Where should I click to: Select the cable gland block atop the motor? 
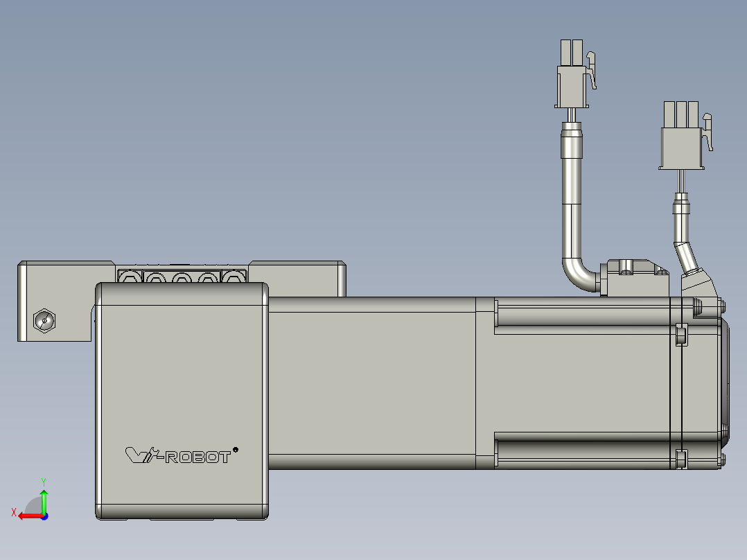point(638,278)
